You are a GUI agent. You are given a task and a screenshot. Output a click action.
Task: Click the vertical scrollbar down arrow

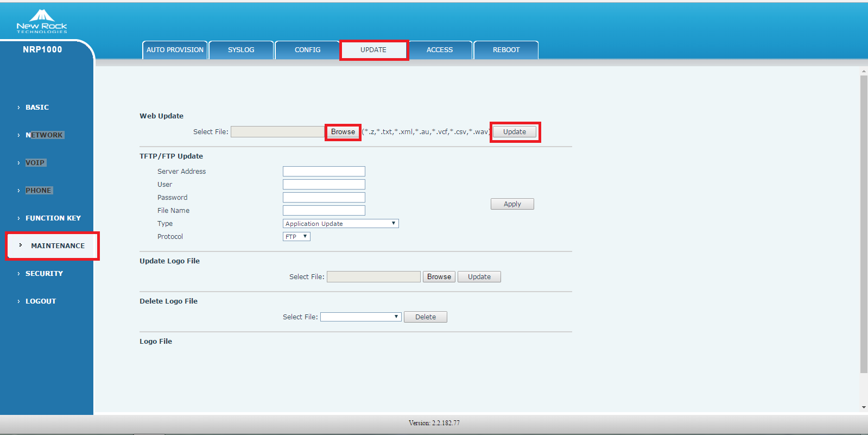[864, 407]
